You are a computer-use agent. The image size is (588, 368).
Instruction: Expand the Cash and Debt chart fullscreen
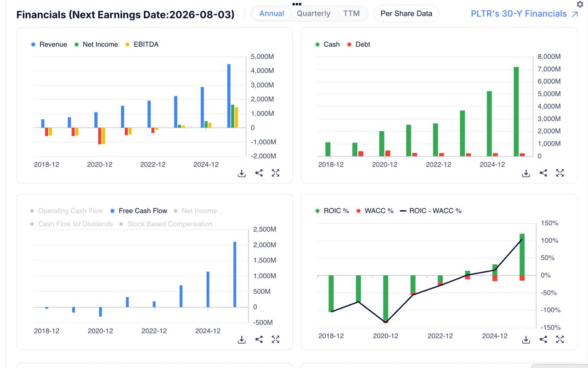point(560,173)
